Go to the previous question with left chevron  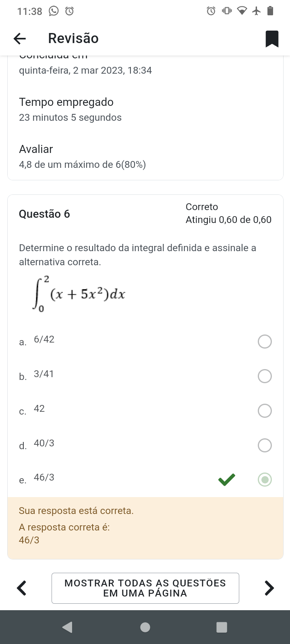22,588
